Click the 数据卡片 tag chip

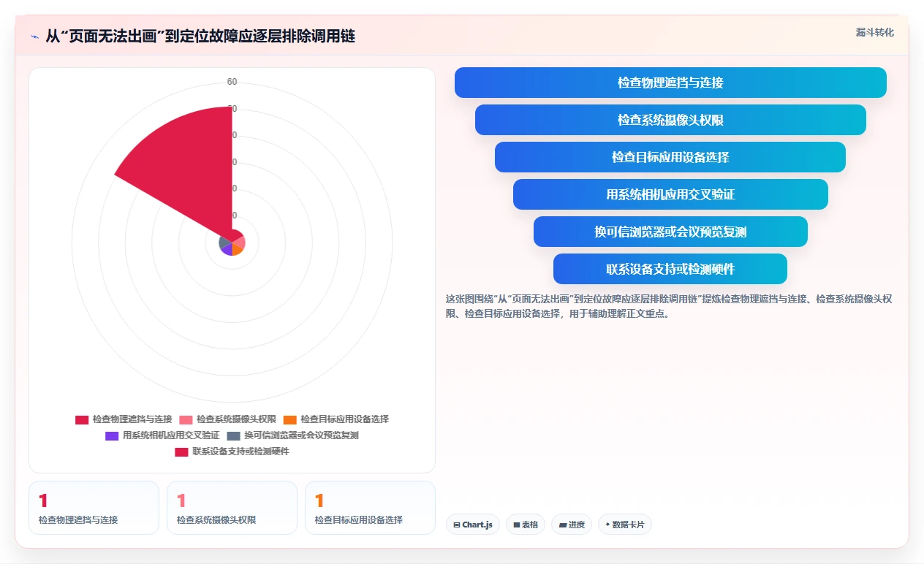point(625,525)
